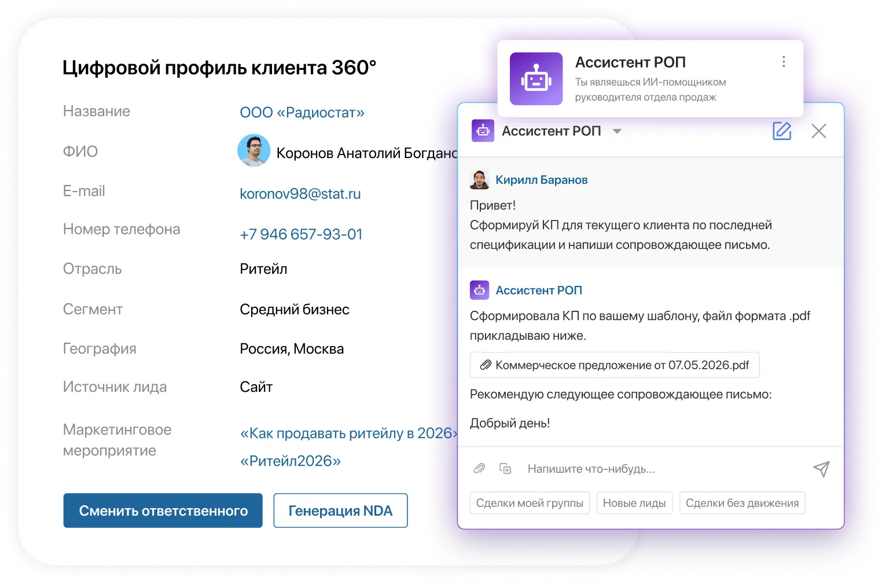
Task: Start a new chat with edit icon
Action: click(x=782, y=131)
